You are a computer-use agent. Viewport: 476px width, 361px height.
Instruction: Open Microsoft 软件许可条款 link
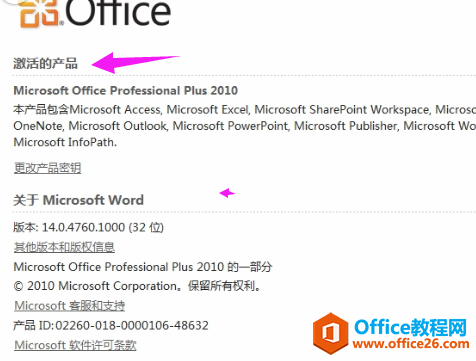click(x=75, y=345)
